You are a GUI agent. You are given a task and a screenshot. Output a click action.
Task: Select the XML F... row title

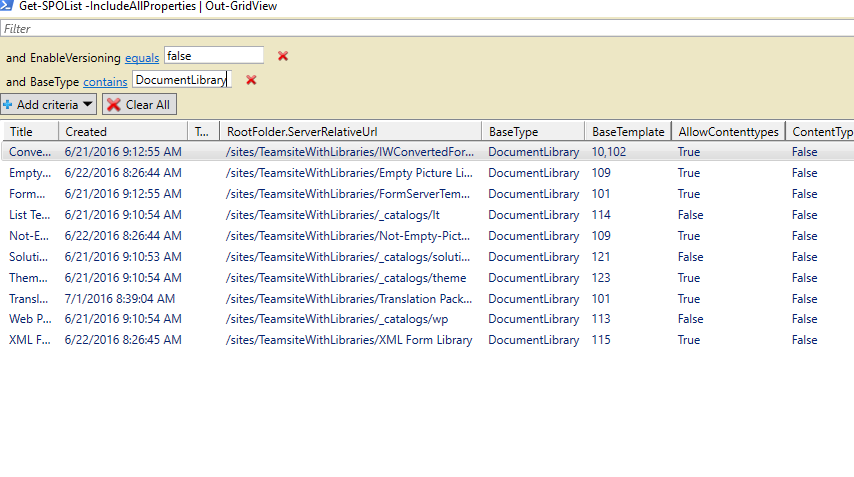point(29,340)
